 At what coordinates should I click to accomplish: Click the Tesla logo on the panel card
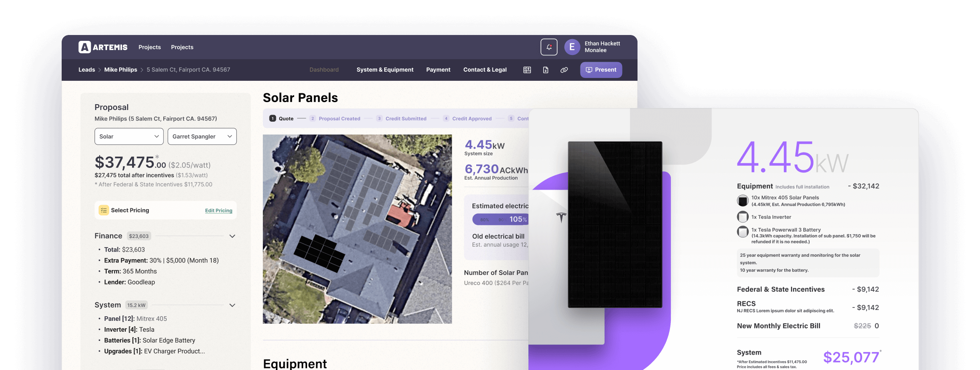click(561, 217)
